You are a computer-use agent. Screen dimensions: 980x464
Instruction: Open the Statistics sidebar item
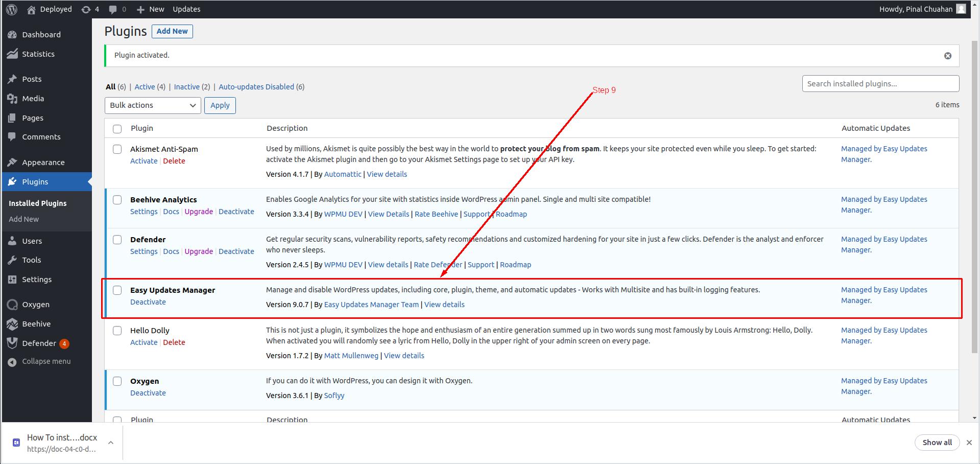coord(38,54)
